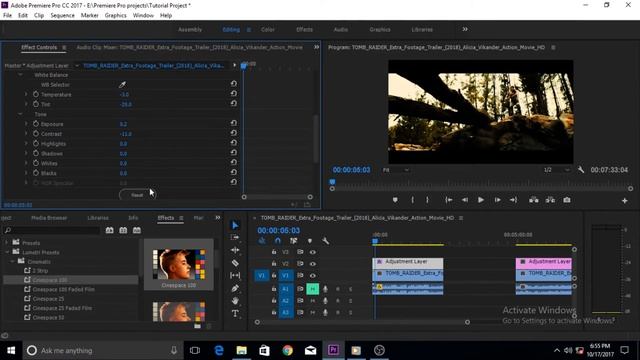Expand the Highlights property
Image resolution: width=640 pixels, height=360 pixels.
26,143
